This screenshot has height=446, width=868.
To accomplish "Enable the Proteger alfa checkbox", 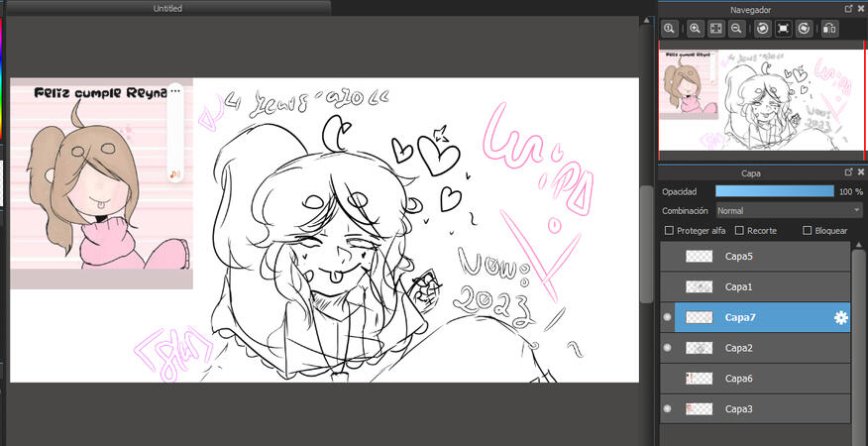I will pyautogui.click(x=670, y=231).
